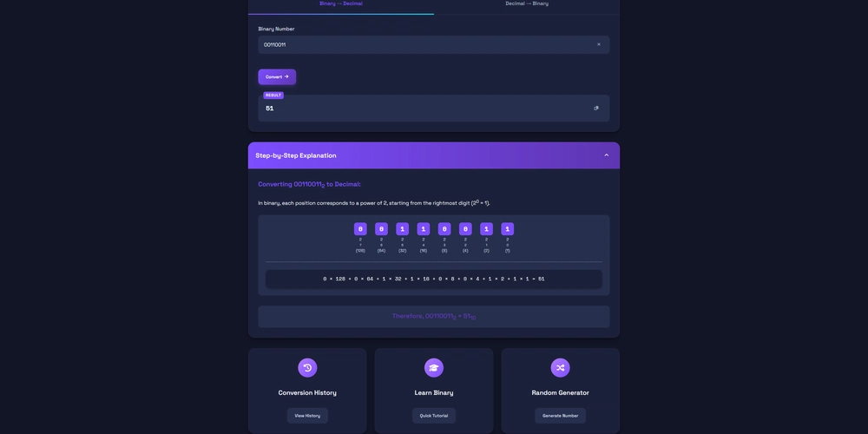Viewport: 868px width, 434px height.
Task: Click the bit box above (16)
Action: coord(424,229)
